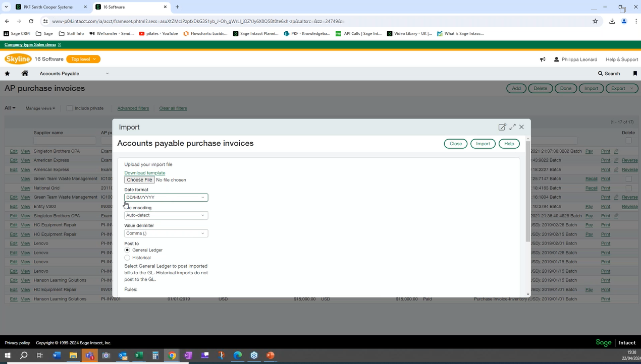Screen dimensions: 641x364
Task: Close the Import dialog with the X icon
Action: [x=521, y=127]
